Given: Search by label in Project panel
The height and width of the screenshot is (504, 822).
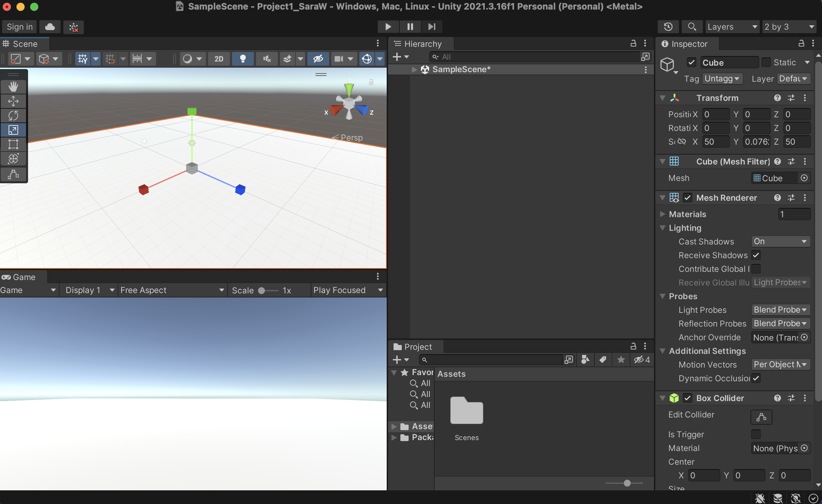Looking at the screenshot, I should pyautogui.click(x=603, y=359).
